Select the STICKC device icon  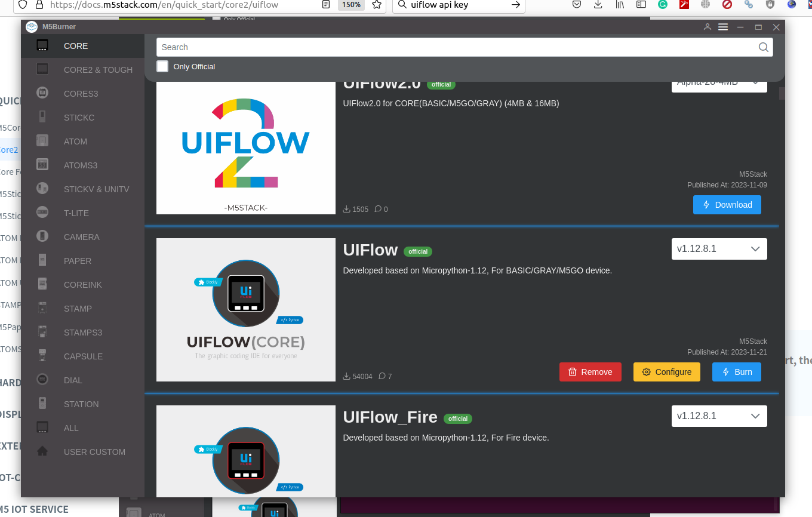pyautogui.click(x=42, y=117)
